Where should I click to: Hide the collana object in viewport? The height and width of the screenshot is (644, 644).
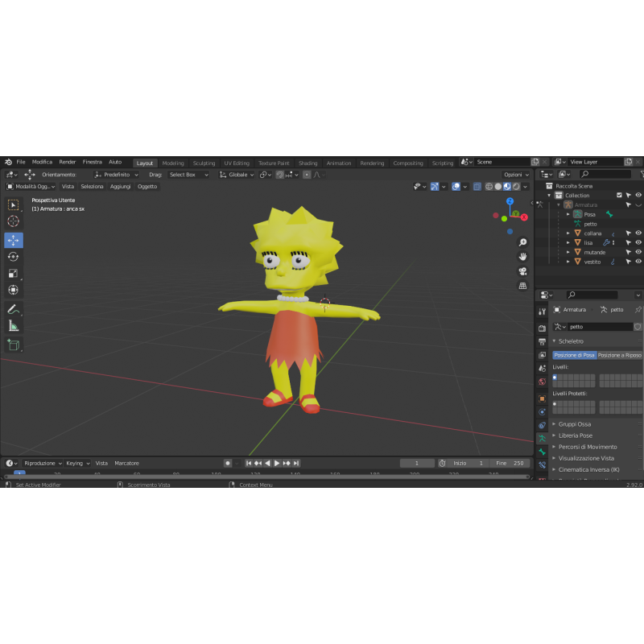[638, 233]
